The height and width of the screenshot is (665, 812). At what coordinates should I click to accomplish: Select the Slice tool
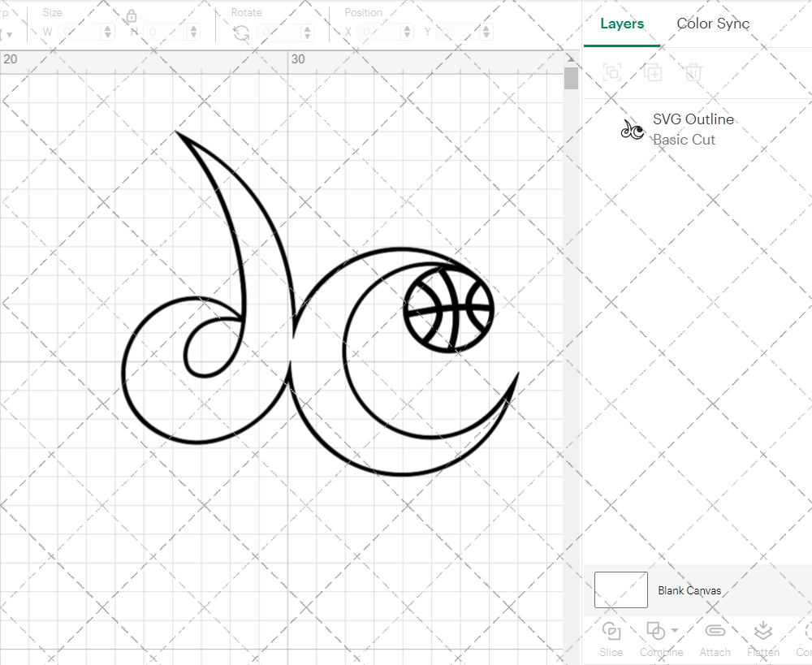(611, 637)
